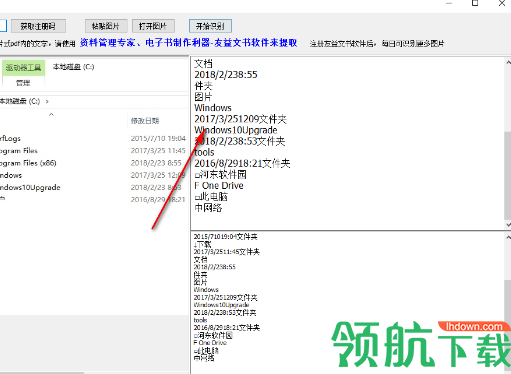
Task: Select the ogram Files (x86) folder row
Action: coord(28,163)
